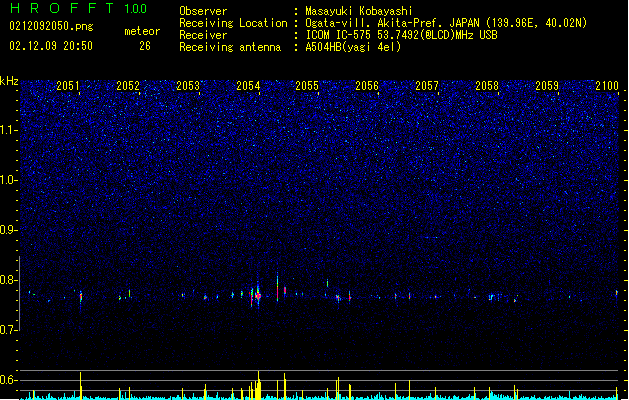The width and height of the screenshot is (629, 400).
Task: Click the 2059 time axis marker
Action: [x=547, y=86]
